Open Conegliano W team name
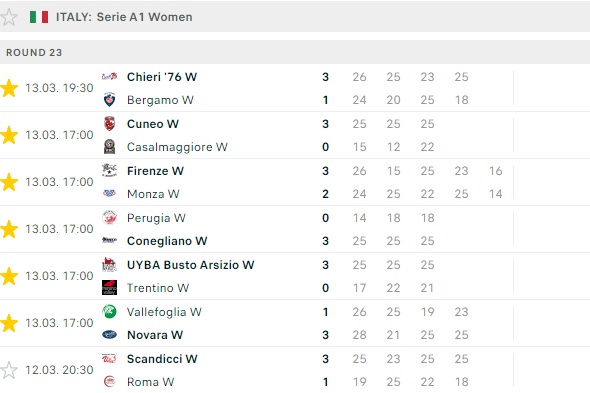The image size is (590, 393). 167,241
